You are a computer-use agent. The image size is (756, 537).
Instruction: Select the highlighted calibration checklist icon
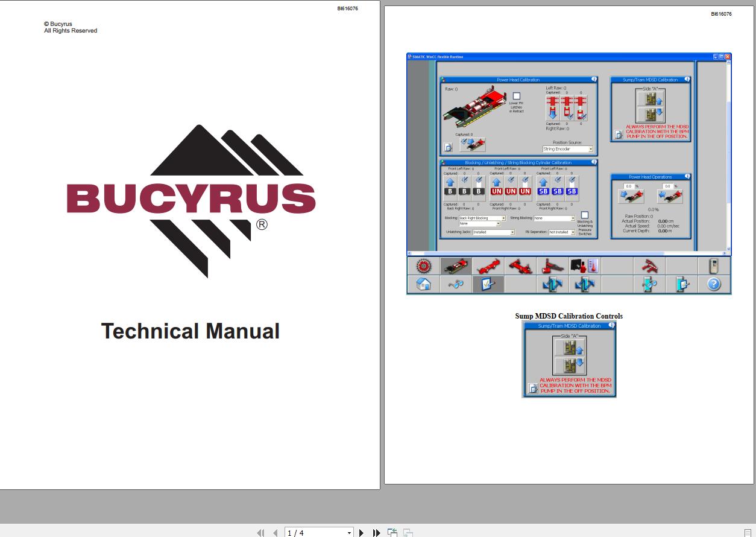tap(488, 284)
